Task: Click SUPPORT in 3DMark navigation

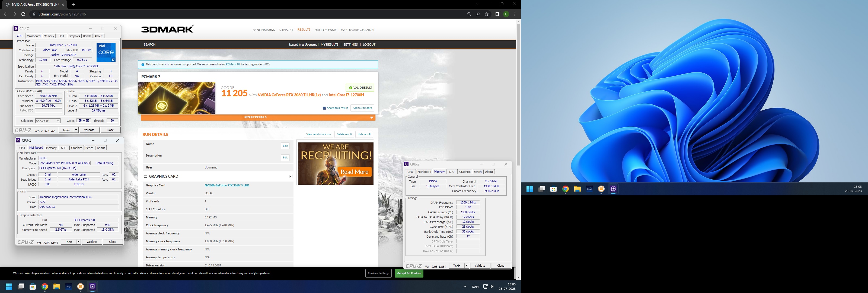Action: click(286, 30)
